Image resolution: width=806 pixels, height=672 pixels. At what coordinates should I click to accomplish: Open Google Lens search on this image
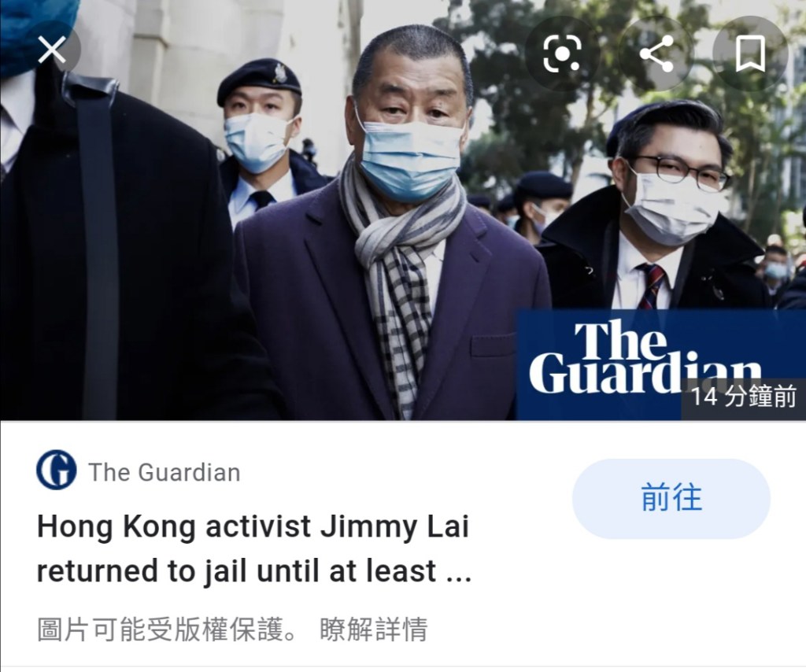pos(562,53)
